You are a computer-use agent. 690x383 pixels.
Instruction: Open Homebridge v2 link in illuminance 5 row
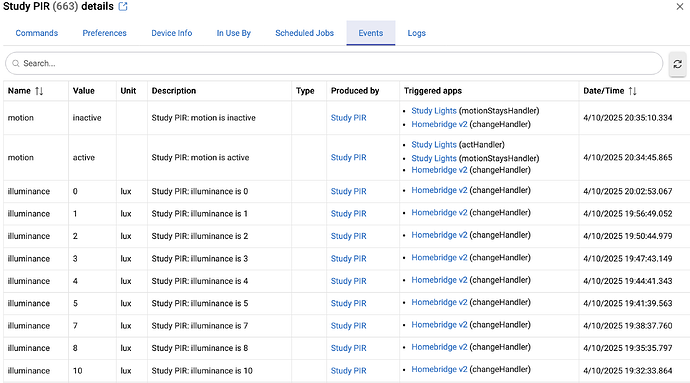[x=439, y=302]
